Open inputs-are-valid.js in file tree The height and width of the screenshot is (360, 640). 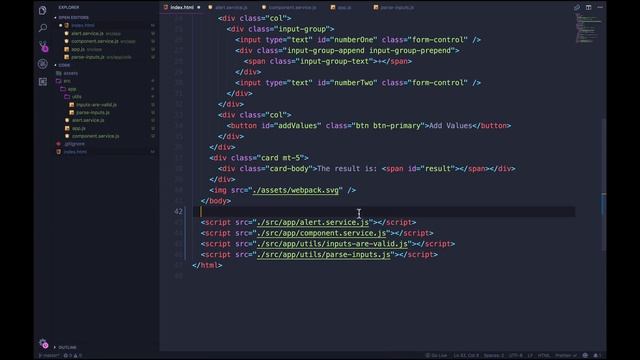tap(96, 105)
